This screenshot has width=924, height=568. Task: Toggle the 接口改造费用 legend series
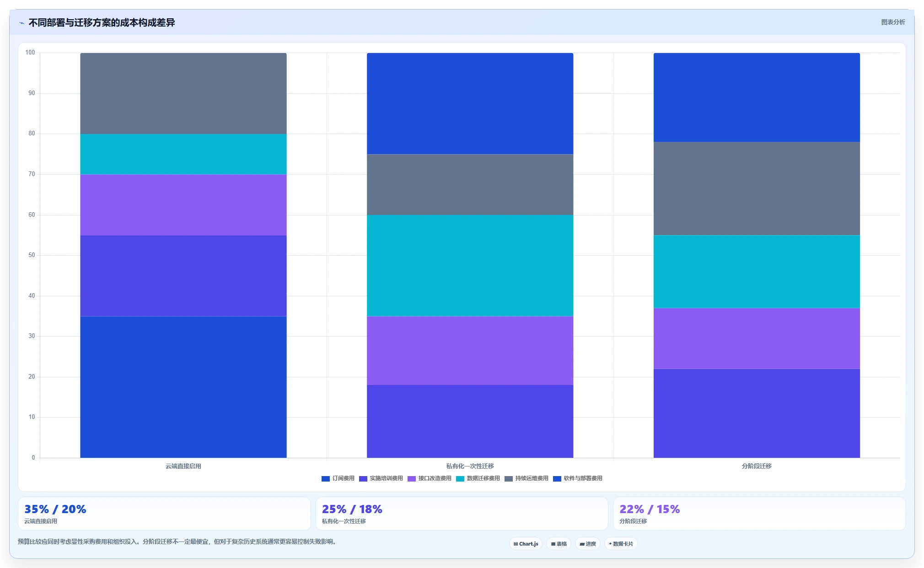pyautogui.click(x=430, y=478)
